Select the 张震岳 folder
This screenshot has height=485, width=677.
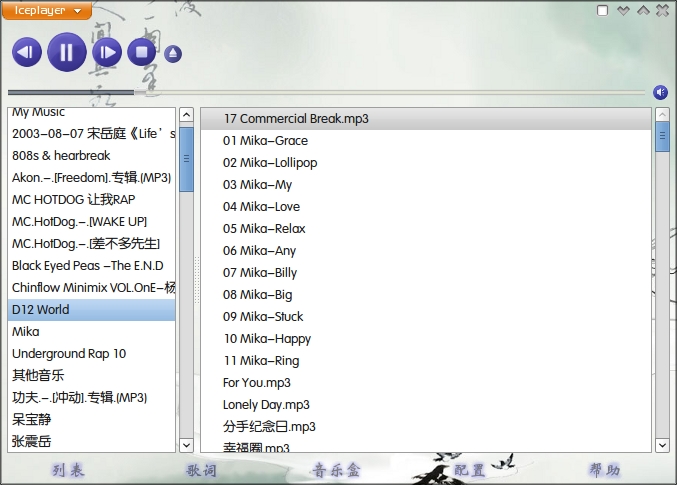(92, 441)
